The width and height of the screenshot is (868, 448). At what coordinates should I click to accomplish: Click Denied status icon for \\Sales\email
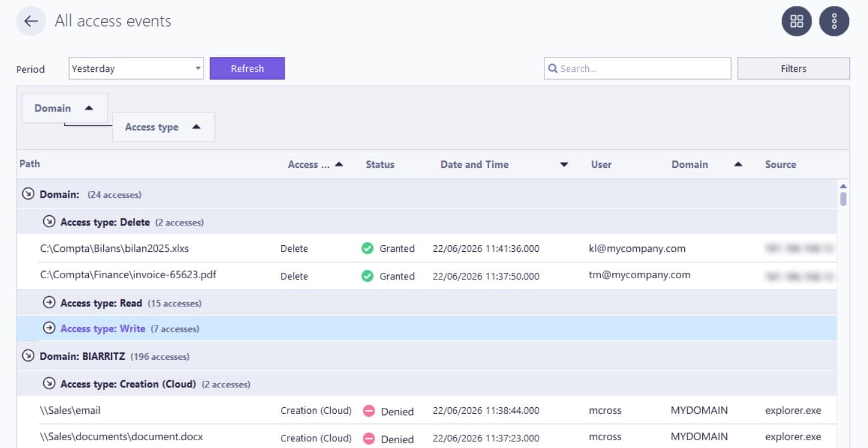[369, 411]
